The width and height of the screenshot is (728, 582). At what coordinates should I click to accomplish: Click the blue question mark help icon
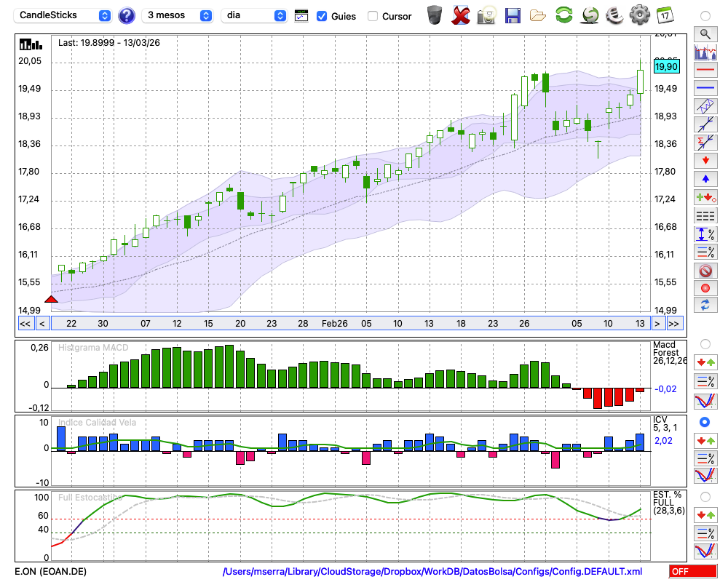click(x=127, y=15)
